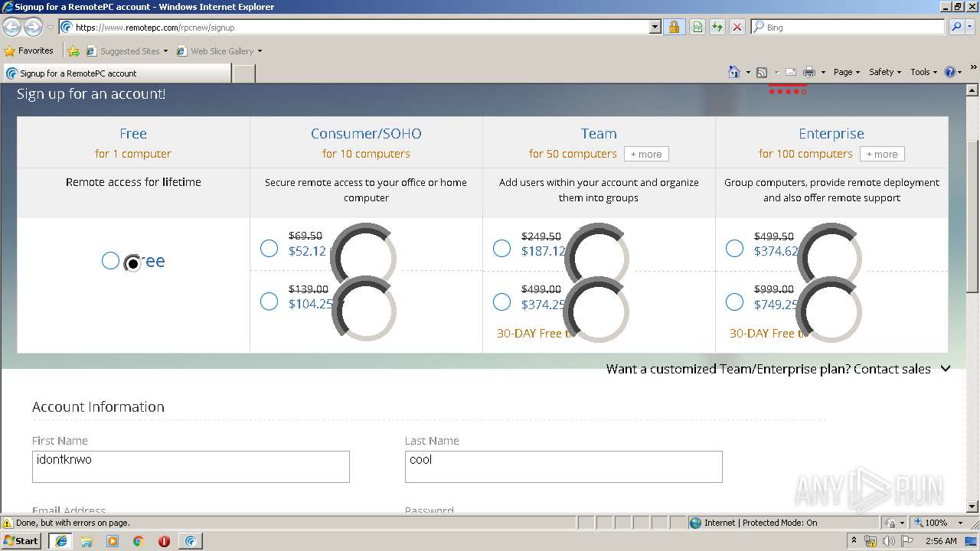Open a new blank tab

pyautogui.click(x=243, y=73)
